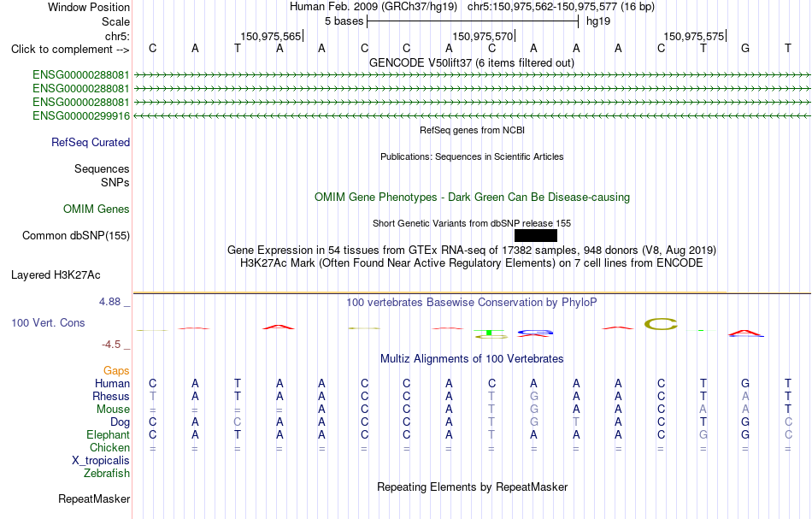Click 'GENCODE V50lift37 (6 items filtered out)' title

472,62
